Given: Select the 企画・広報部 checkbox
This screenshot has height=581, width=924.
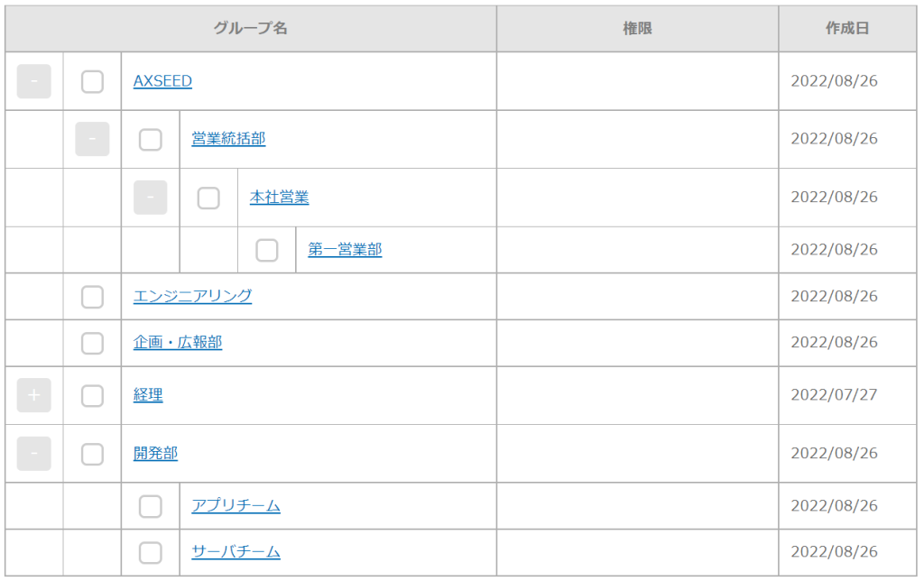Looking at the screenshot, I should click(92, 343).
